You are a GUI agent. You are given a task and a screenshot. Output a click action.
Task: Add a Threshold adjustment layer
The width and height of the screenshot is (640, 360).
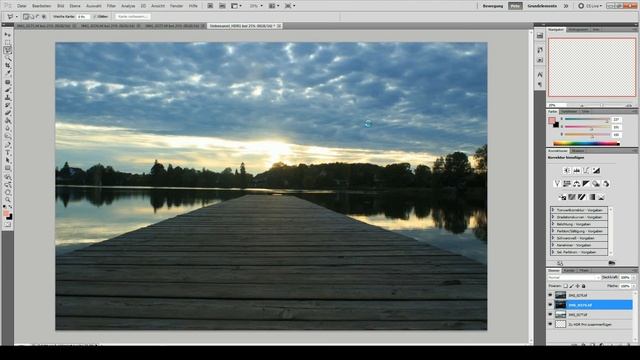(x=582, y=197)
